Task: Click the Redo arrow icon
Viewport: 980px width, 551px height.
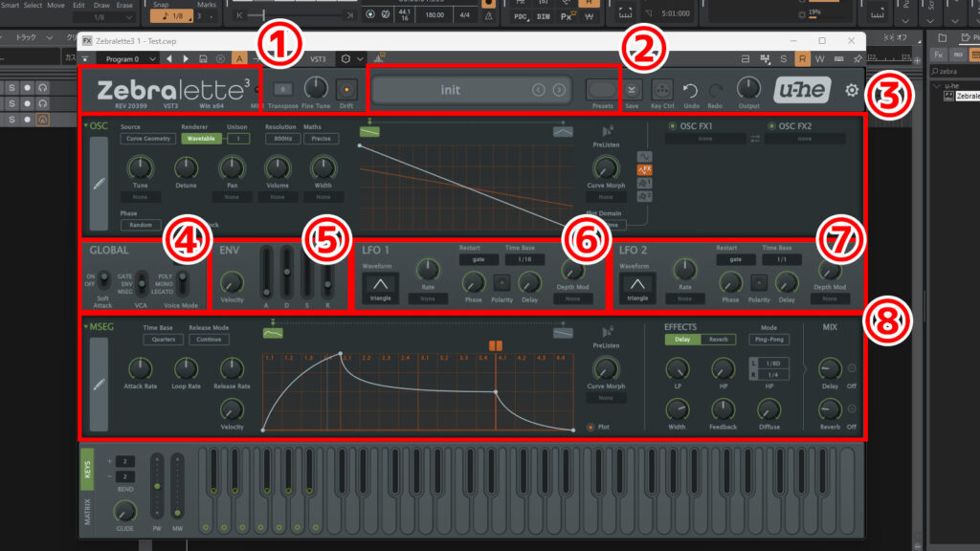Action: pos(716,89)
